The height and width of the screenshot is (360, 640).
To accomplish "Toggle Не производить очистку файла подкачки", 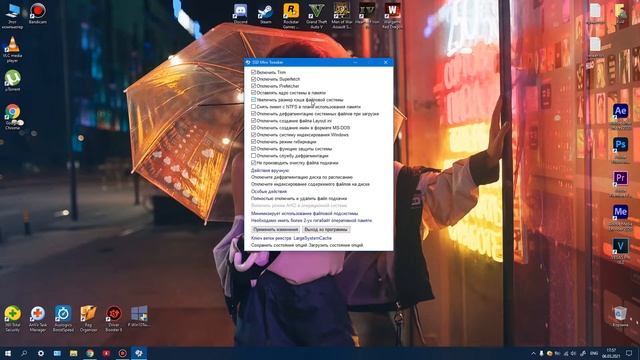I will (x=253, y=162).
